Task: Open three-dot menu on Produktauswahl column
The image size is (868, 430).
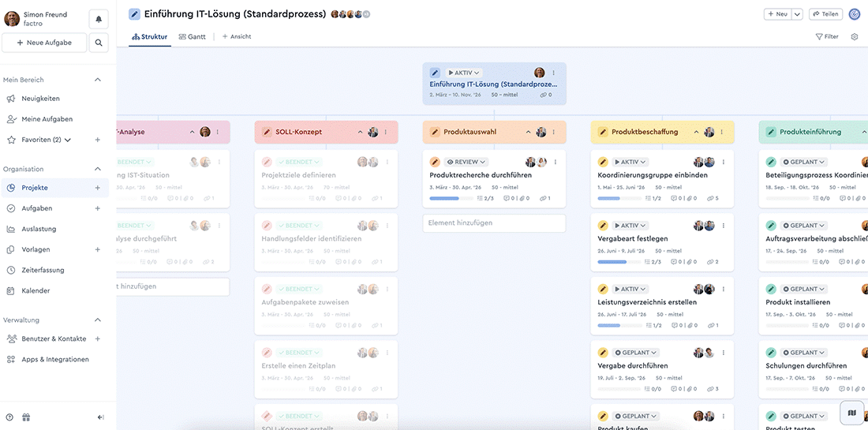Action: click(554, 133)
